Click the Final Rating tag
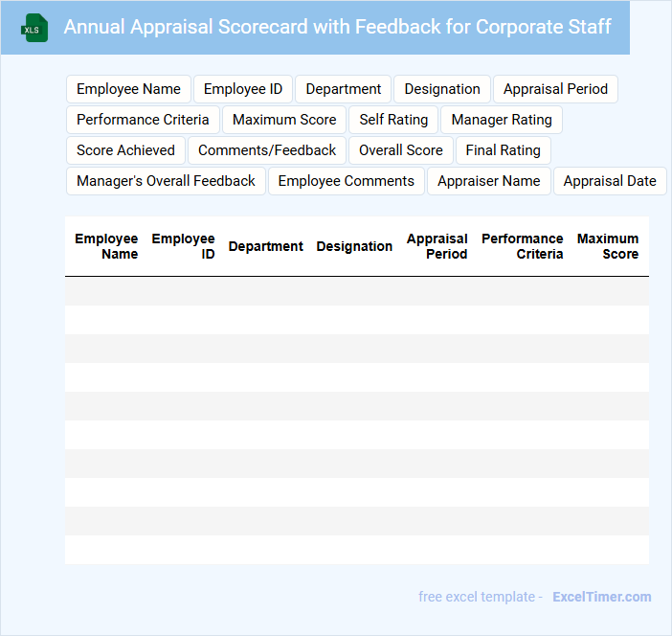This screenshot has width=672, height=636. [x=503, y=150]
